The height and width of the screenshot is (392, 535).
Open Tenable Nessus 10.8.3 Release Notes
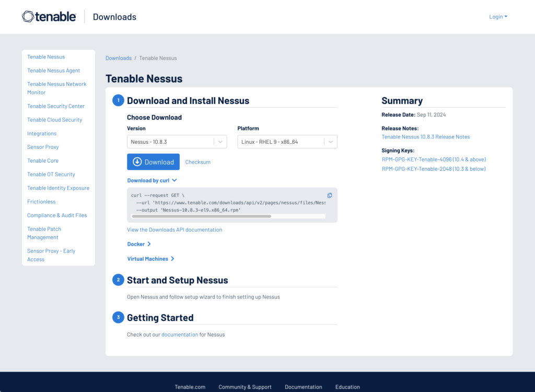click(x=425, y=137)
